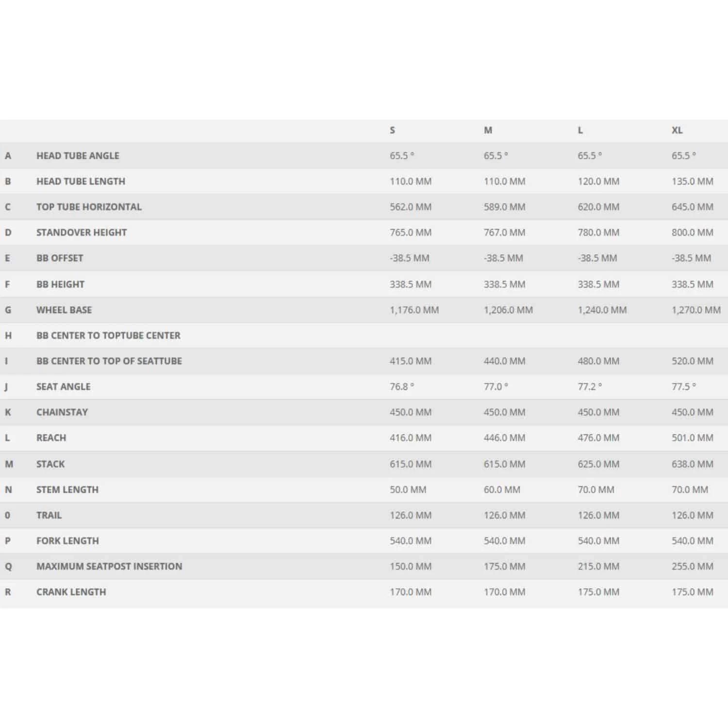Click the 1,270.0 MM wheel base value
Screen dimensions: 728x728
click(x=696, y=310)
